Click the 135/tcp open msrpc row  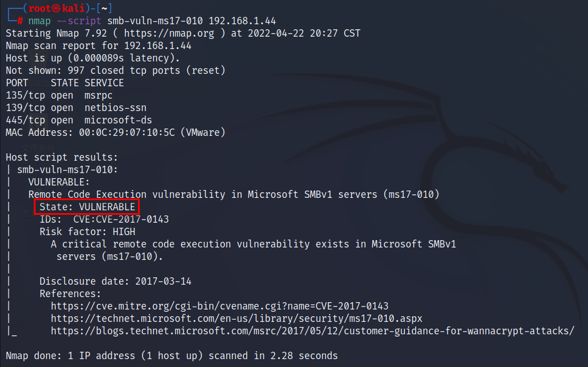(x=59, y=95)
